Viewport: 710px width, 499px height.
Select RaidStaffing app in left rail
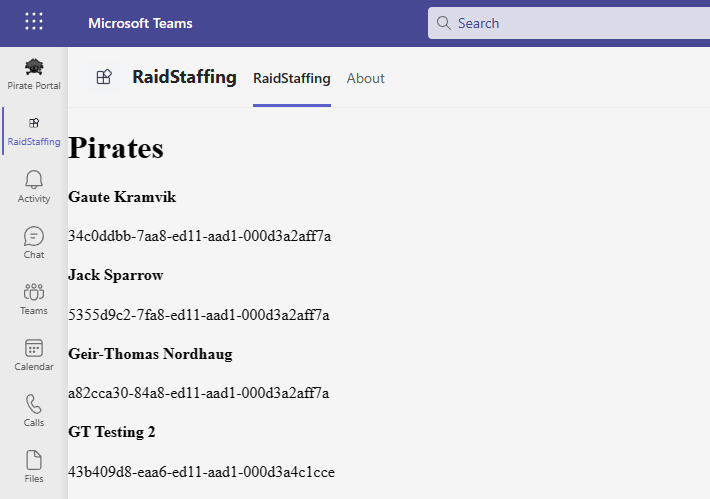(34, 131)
